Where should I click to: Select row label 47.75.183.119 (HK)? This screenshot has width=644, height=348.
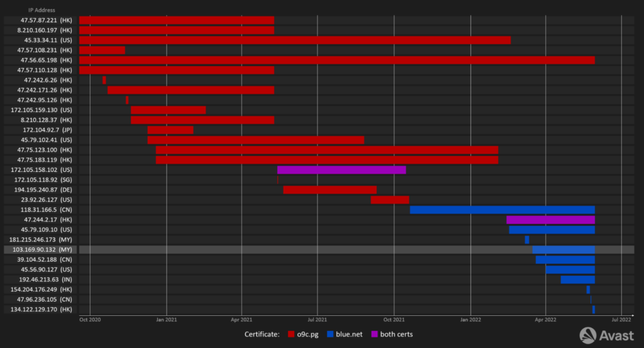(x=45, y=160)
